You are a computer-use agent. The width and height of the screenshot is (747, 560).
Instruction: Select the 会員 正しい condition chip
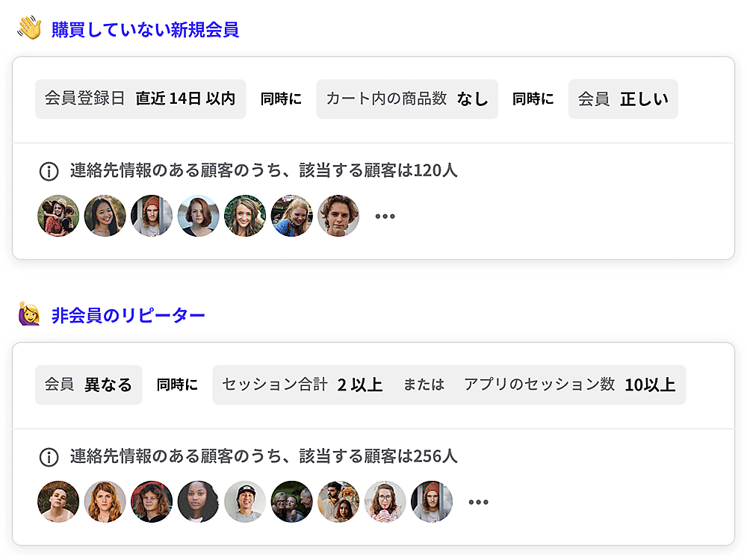(623, 99)
